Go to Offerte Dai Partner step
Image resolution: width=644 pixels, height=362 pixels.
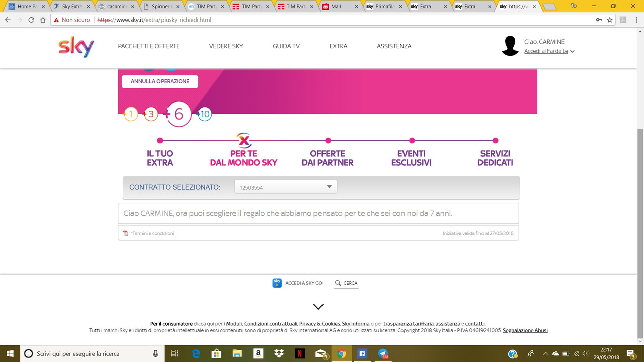click(328, 158)
